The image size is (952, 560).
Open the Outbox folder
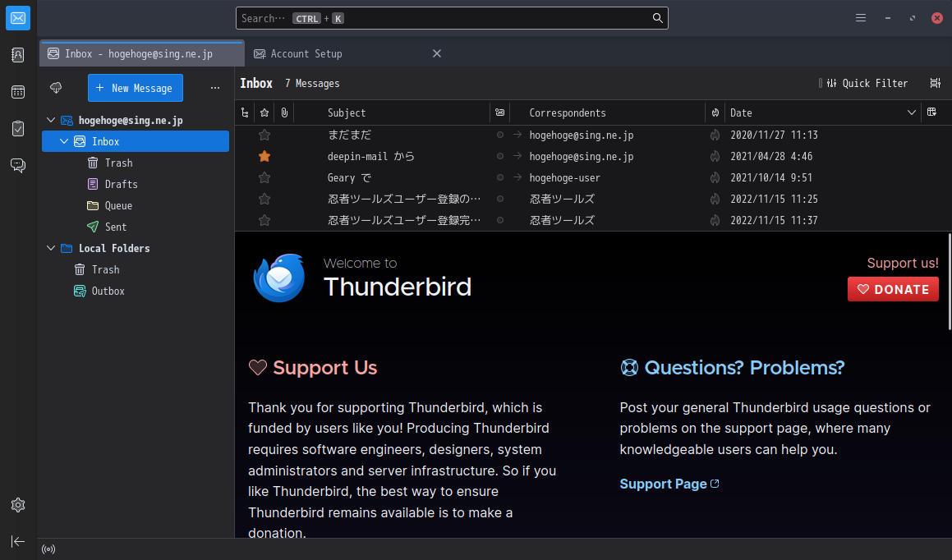136,291
